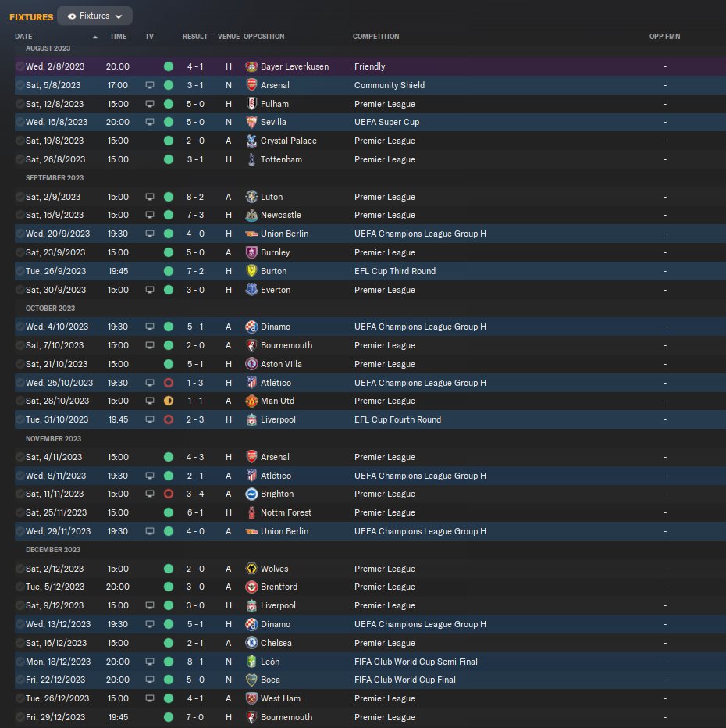Click the Wolves club badge
Viewport: 726px width, 728px height.
[251, 569]
